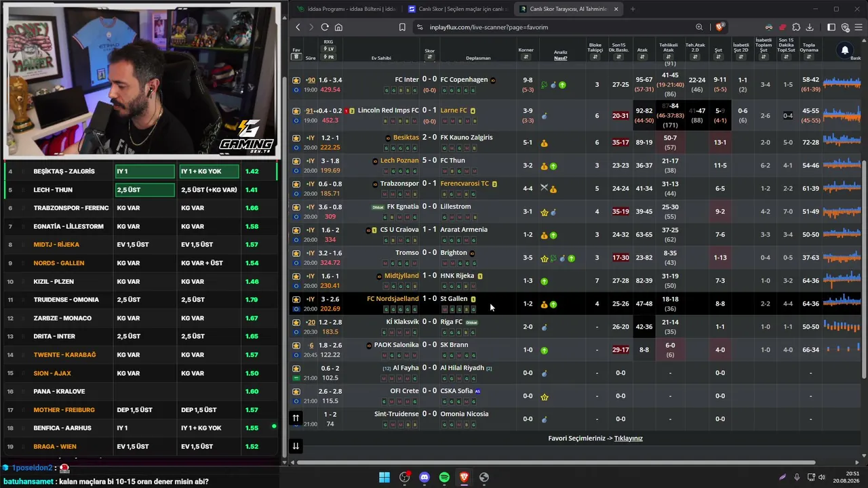This screenshot has width=868, height=488.
Task: Unfavorite the FC Inter match star
Action: coord(296,80)
